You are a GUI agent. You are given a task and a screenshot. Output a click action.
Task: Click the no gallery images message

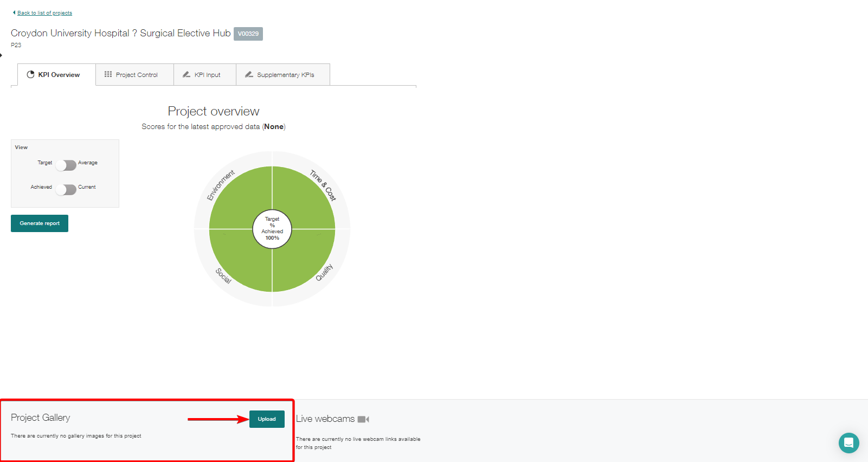pyautogui.click(x=76, y=436)
